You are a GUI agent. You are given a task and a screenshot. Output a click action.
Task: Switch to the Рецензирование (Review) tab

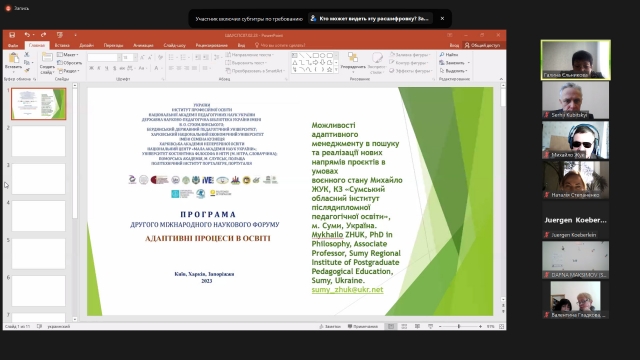click(211, 45)
